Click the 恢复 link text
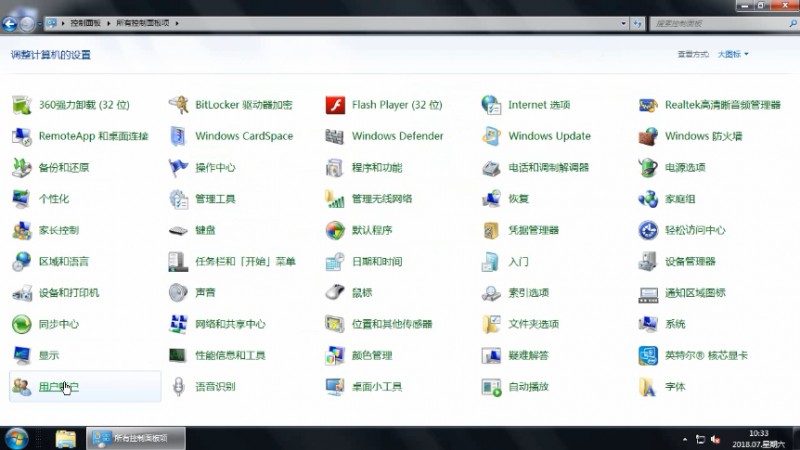 518,199
